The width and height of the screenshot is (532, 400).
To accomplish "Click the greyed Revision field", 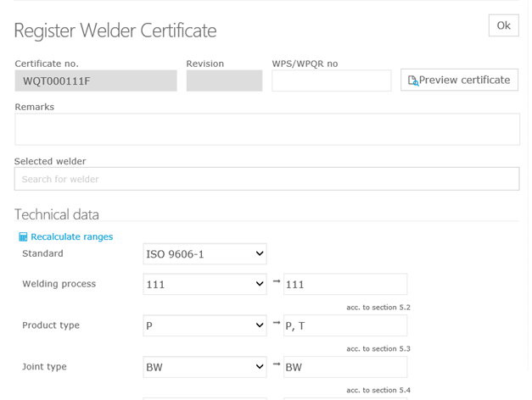I will (224, 81).
